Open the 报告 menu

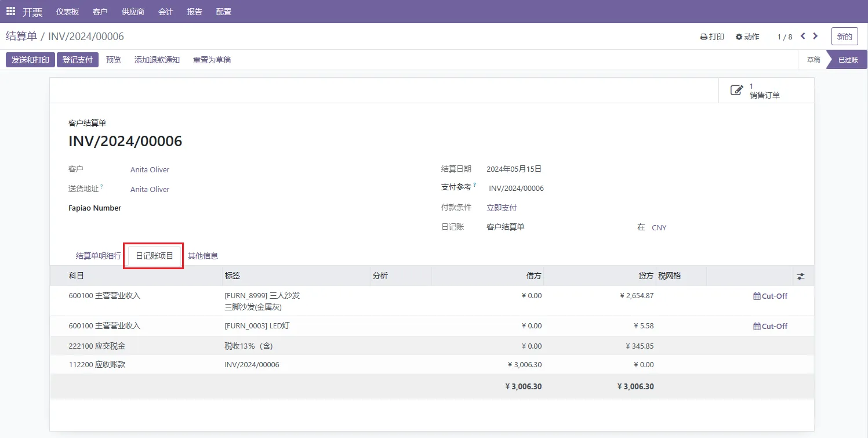pyautogui.click(x=195, y=12)
